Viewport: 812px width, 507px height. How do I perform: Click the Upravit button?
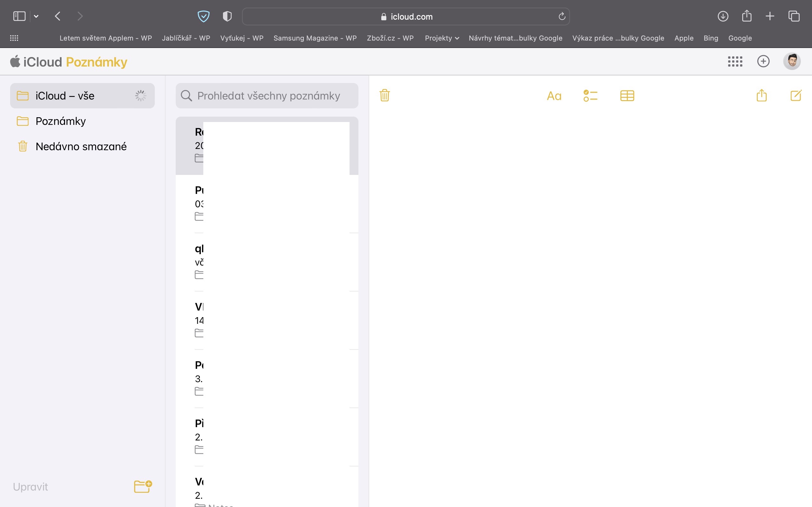coord(30,486)
